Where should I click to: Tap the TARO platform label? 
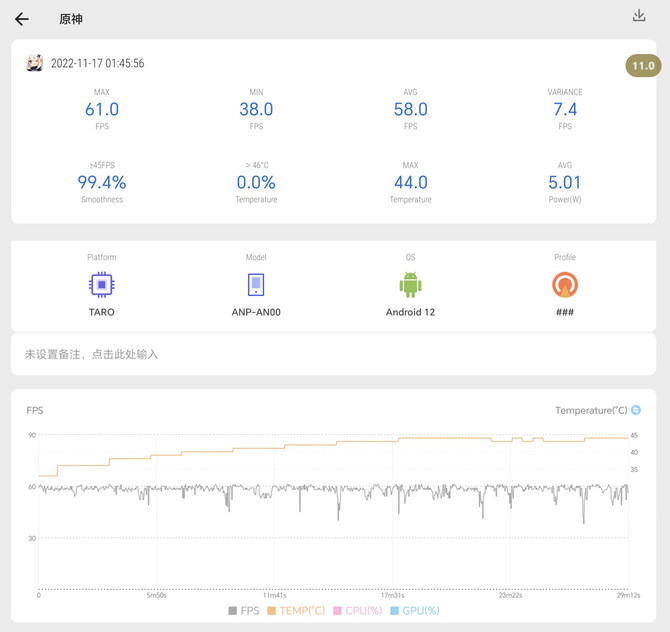pyautogui.click(x=102, y=312)
